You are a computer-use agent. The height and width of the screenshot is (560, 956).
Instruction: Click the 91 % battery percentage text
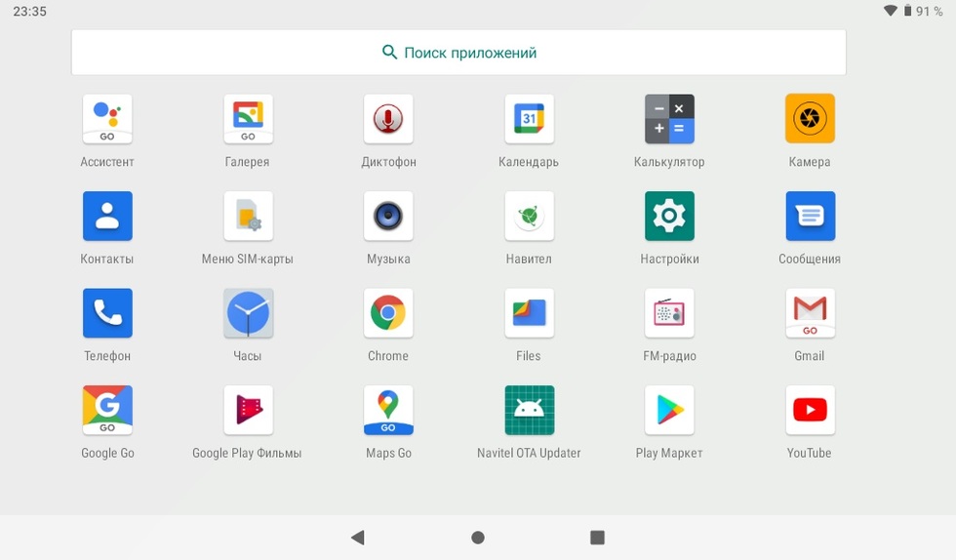pyautogui.click(x=929, y=11)
